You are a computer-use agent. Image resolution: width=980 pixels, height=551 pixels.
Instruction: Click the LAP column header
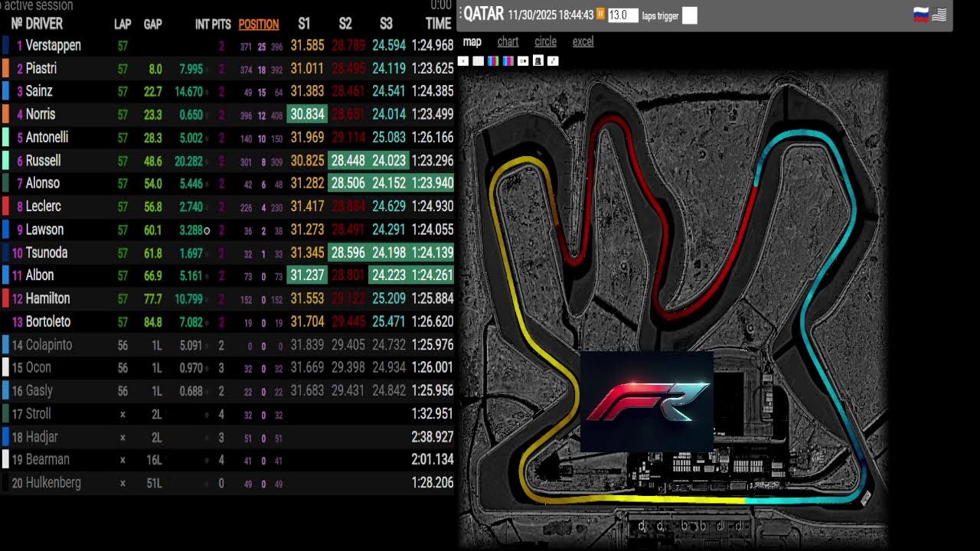122,24
